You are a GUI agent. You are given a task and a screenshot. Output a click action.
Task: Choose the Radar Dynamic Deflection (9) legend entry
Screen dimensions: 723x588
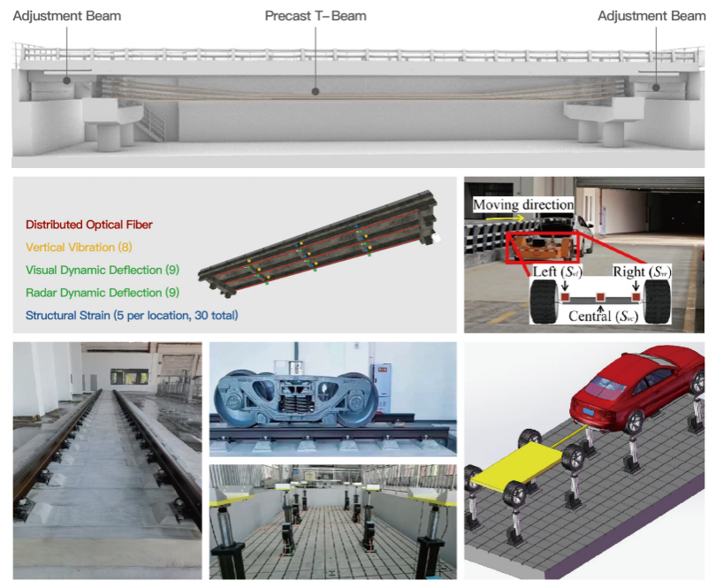(x=94, y=293)
